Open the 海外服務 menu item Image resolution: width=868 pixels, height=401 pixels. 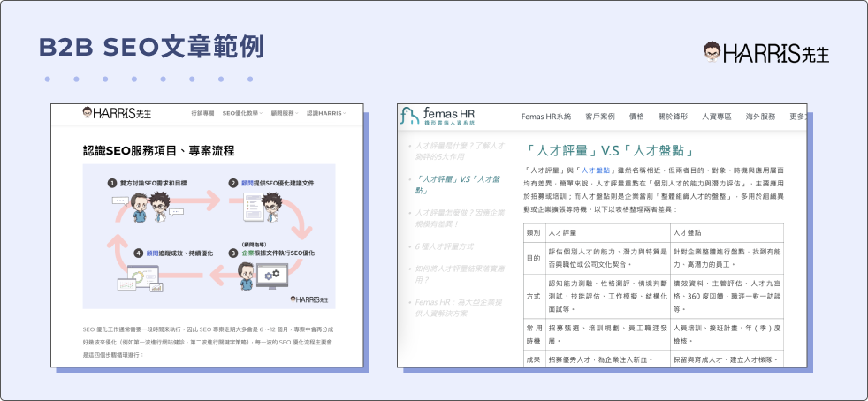761,117
